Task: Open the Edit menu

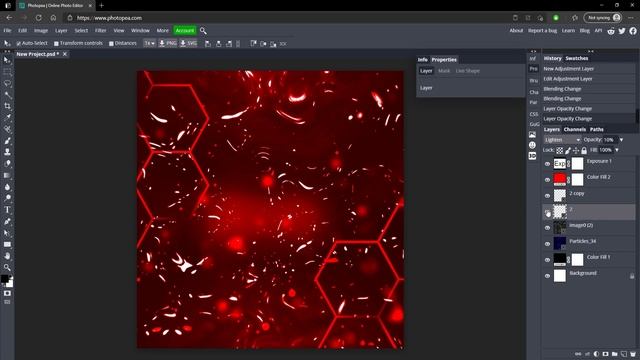Action: pos(22,31)
